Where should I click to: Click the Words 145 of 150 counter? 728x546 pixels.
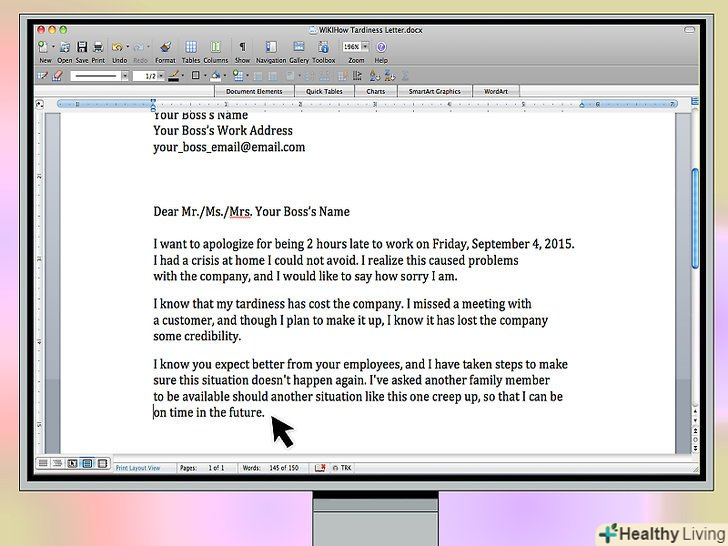pyautogui.click(x=271, y=468)
